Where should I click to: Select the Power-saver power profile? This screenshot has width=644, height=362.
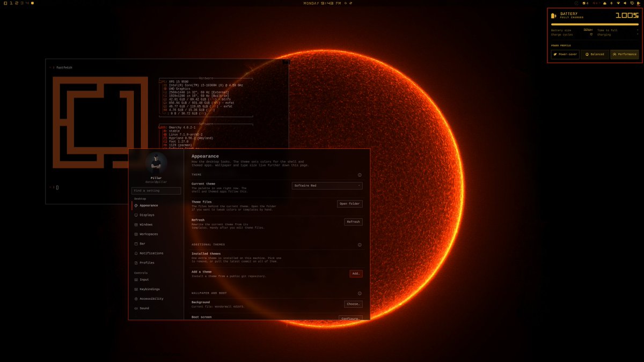click(565, 54)
